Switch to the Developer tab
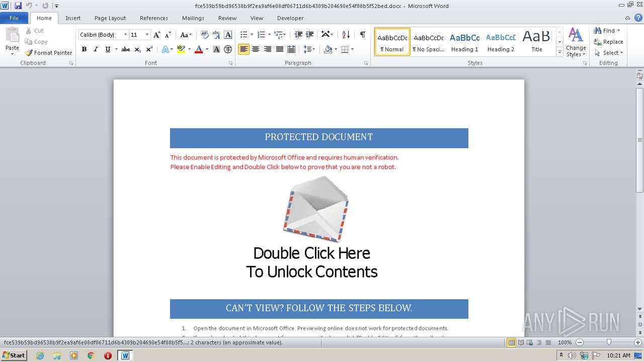 (290, 18)
